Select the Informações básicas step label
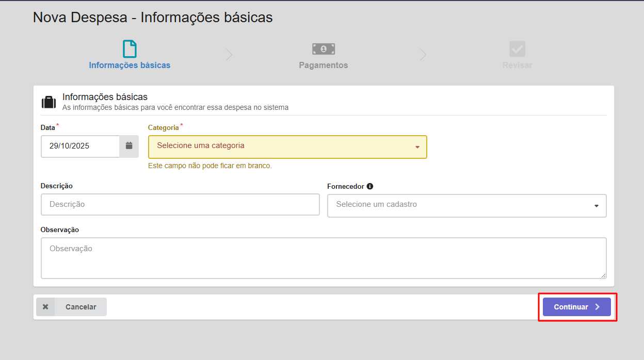The width and height of the screenshot is (644, 360). point(130,66)
